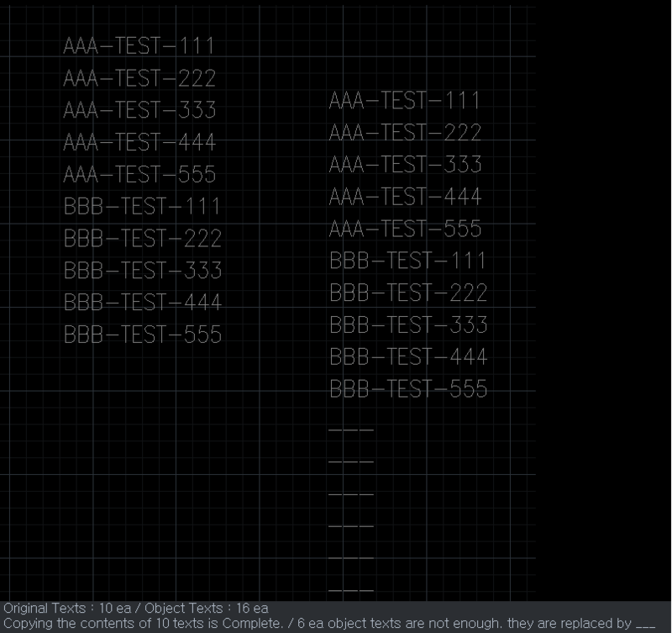
Task: Select the AAA-TEST-111 text in left column
Action: pos(139,46)
